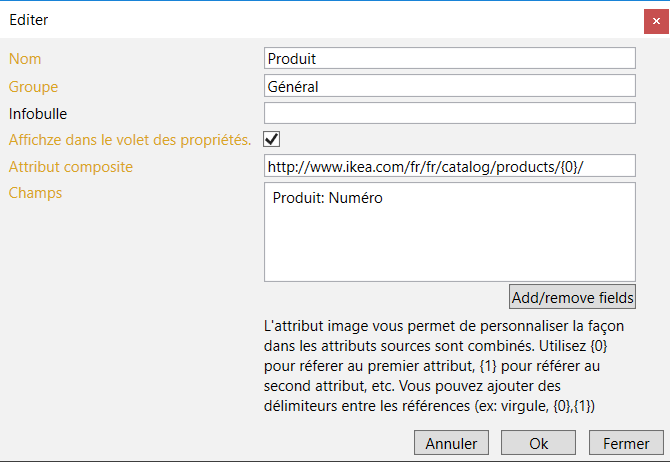
Task: Confirm with the Ok button
Action: (x=539, y=443)
